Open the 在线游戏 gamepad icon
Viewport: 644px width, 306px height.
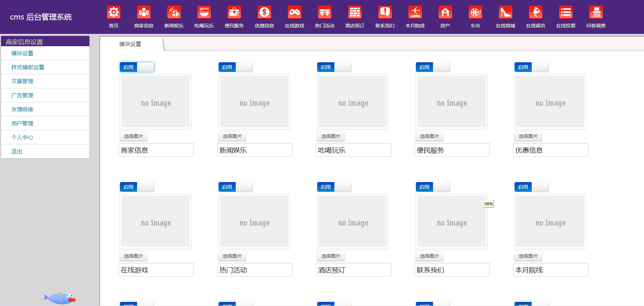tap(295, 12)
